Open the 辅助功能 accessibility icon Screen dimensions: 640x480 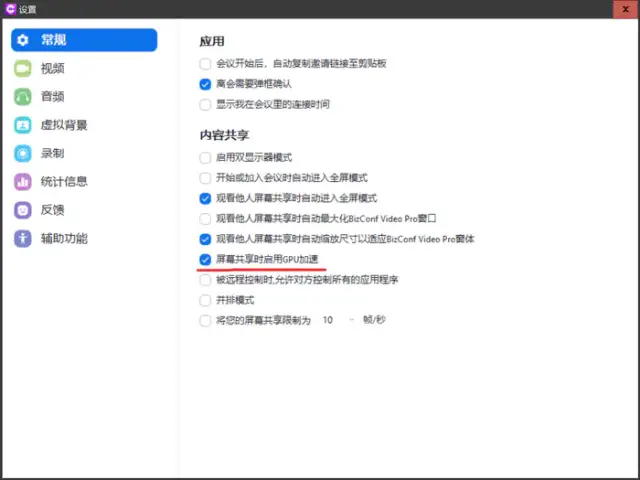(23, 238)
